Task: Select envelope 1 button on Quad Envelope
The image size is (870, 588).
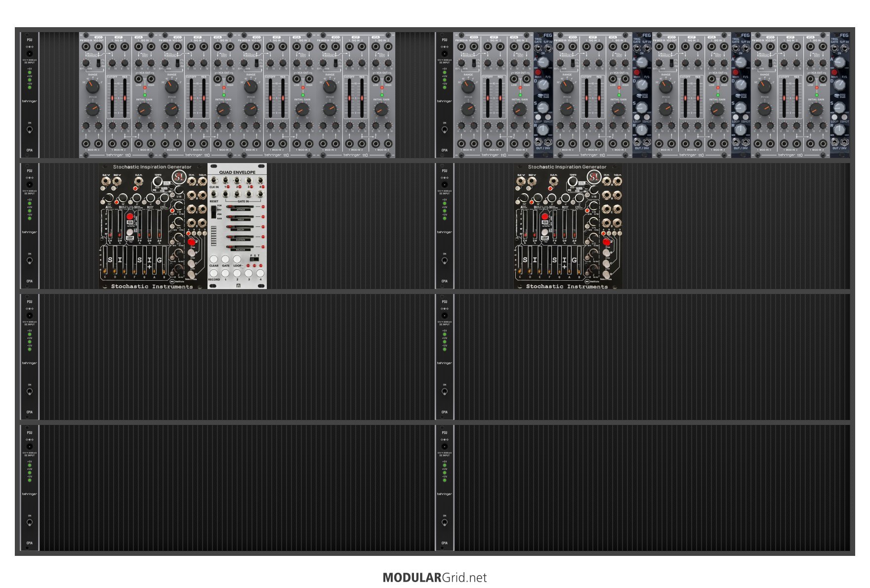Action: (x=225, y=273)
